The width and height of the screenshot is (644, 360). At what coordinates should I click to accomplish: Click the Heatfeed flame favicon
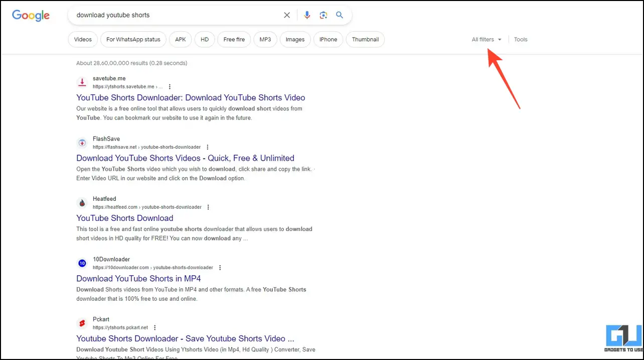pyautogui.click(x=82, y=203)
